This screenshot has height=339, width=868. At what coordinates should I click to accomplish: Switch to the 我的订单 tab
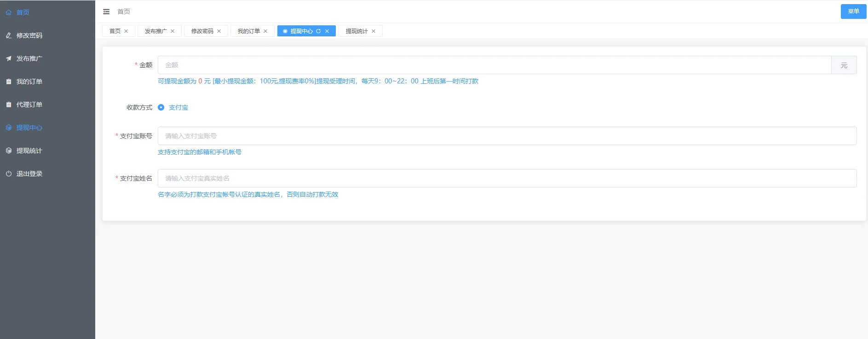(248, 31)
